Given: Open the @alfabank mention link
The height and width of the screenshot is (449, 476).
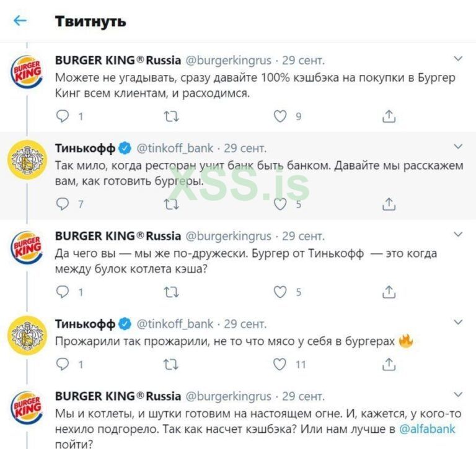Looking at the screenshot, I should coord(427,428).
